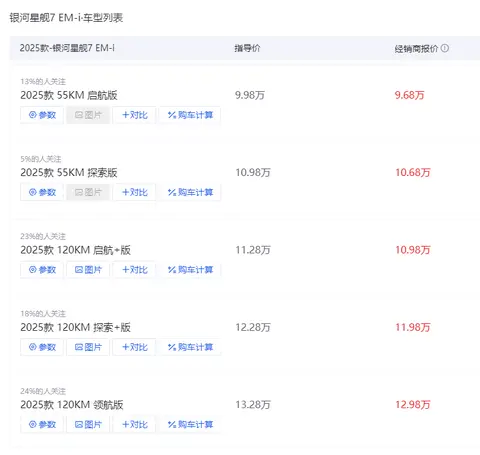
Task: Open 购车计算 for 120KM 领航版
Action: [190, 424]
